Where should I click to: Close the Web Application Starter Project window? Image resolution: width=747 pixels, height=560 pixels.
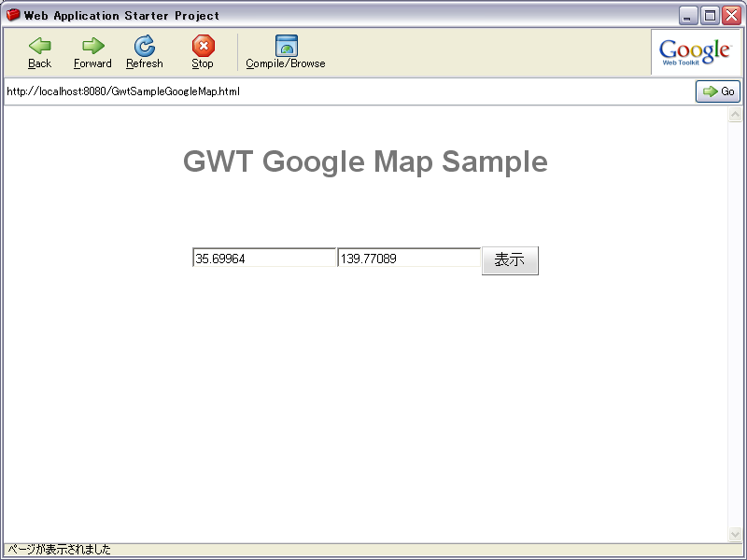tap(731, 16)
